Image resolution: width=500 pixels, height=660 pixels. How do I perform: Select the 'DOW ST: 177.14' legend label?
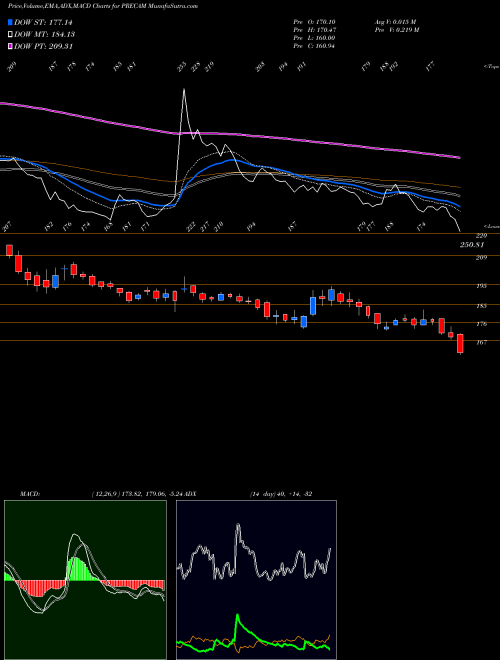(x=43, y=22)
